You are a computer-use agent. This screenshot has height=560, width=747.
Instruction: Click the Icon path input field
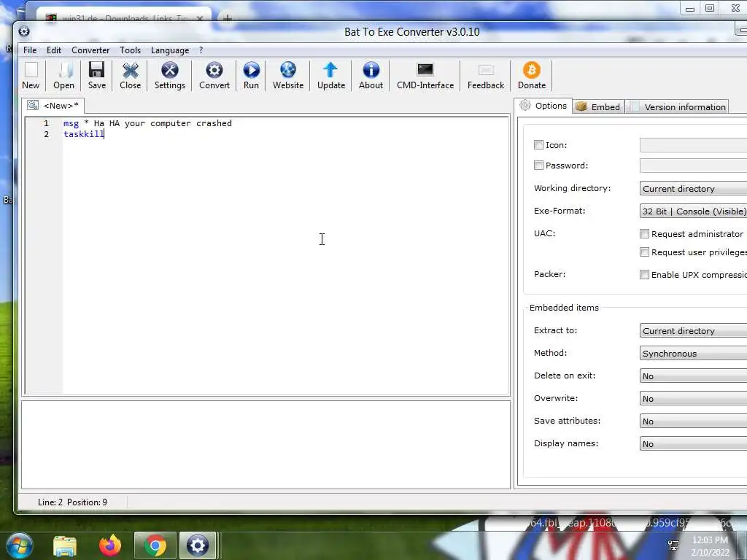[693, 145]
